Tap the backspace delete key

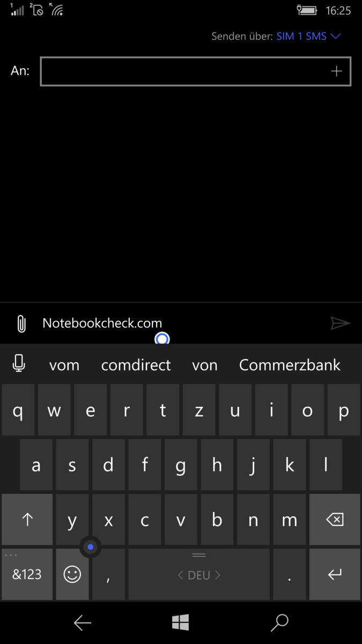(335, 519)
